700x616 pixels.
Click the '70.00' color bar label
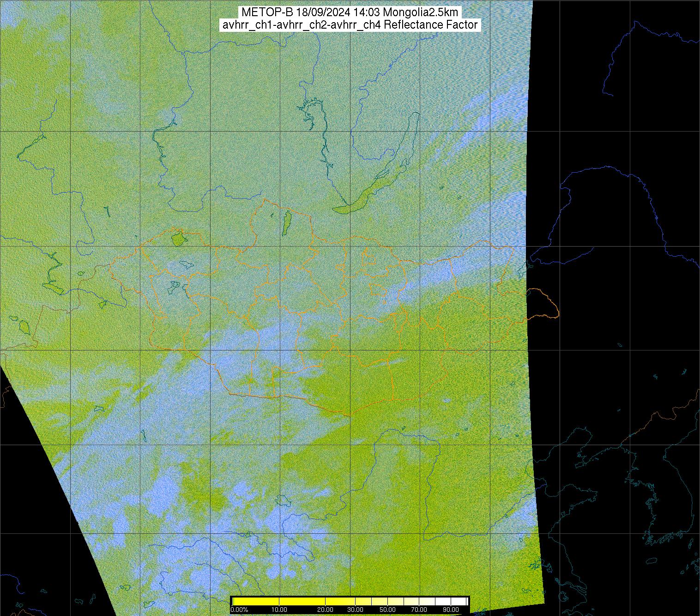[x=419, y=610]
